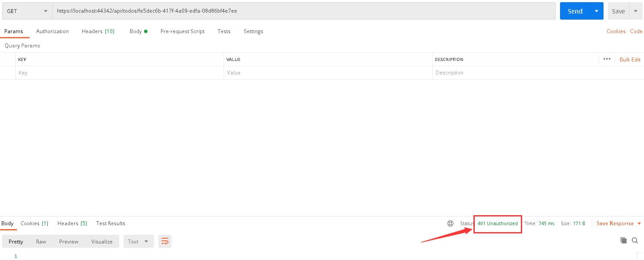Click the query param Description field
The width and height of the screenshot is (644, 260).
[538, 73]
